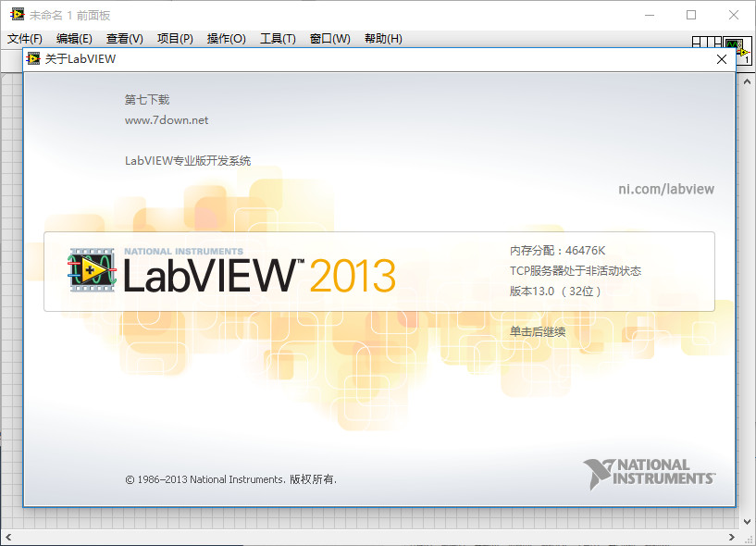Open the 文件(F) menu
This screenshot has width=756, height=546.
click(x=24, y=38)
